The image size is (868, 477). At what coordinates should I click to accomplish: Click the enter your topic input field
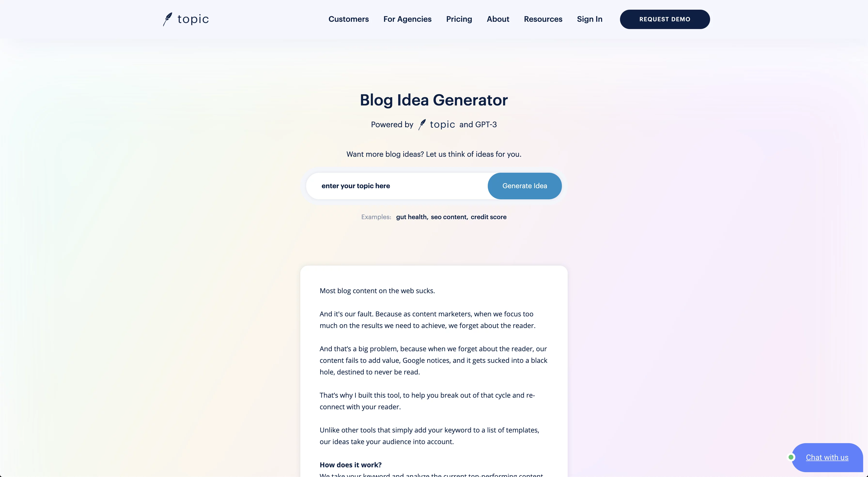pyautogui.click(x=401, y=186)
